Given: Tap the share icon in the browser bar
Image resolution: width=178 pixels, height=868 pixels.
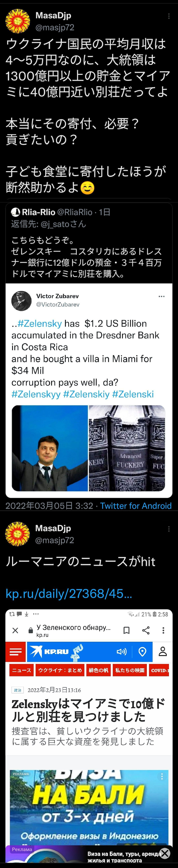Looking at the screenshot, I should pos(146,630).
